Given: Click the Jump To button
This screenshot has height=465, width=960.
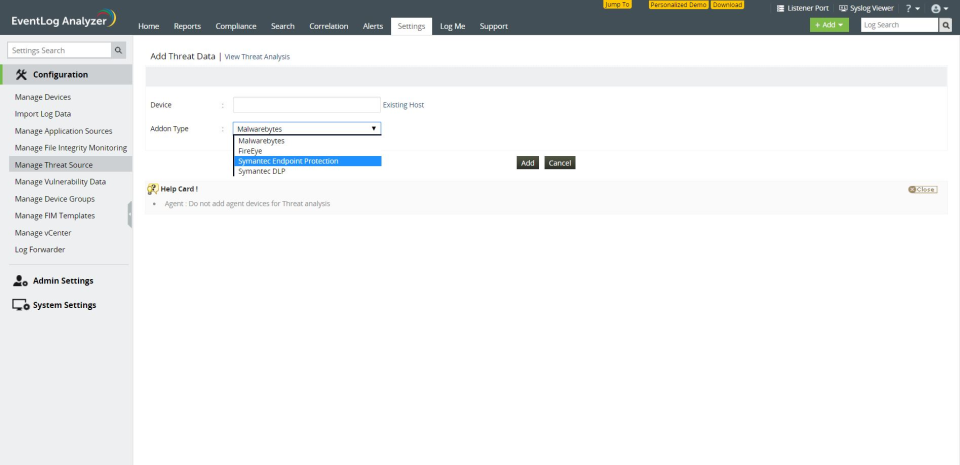Looking at the screenshot, I should [617, 4].
